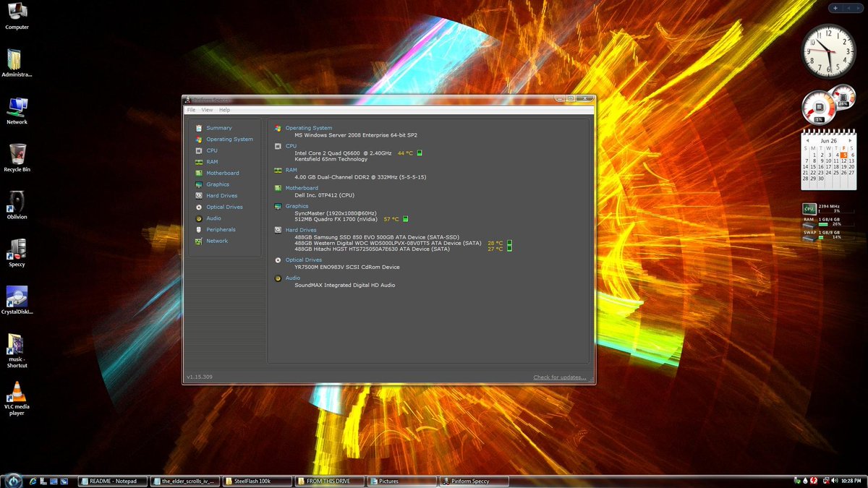Click the Piriform Speccy taskbar button
This screenshot has height=488, width=868.
point(475,481)
